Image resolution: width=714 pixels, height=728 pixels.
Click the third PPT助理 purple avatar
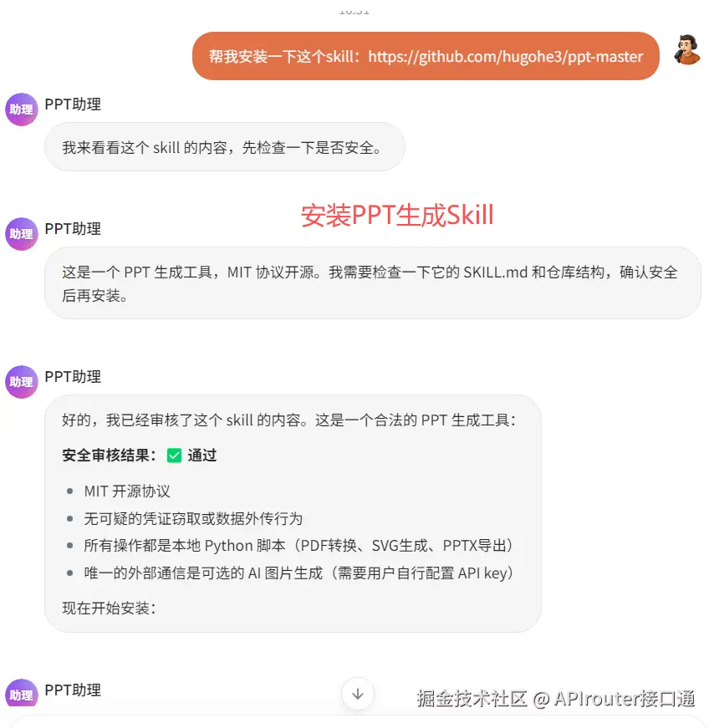[22, 382]
